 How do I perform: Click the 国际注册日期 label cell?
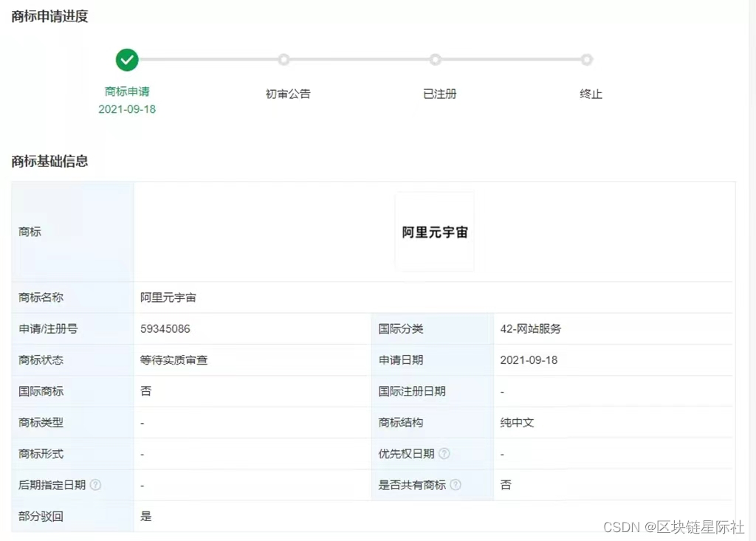click(x=433, y=391)
